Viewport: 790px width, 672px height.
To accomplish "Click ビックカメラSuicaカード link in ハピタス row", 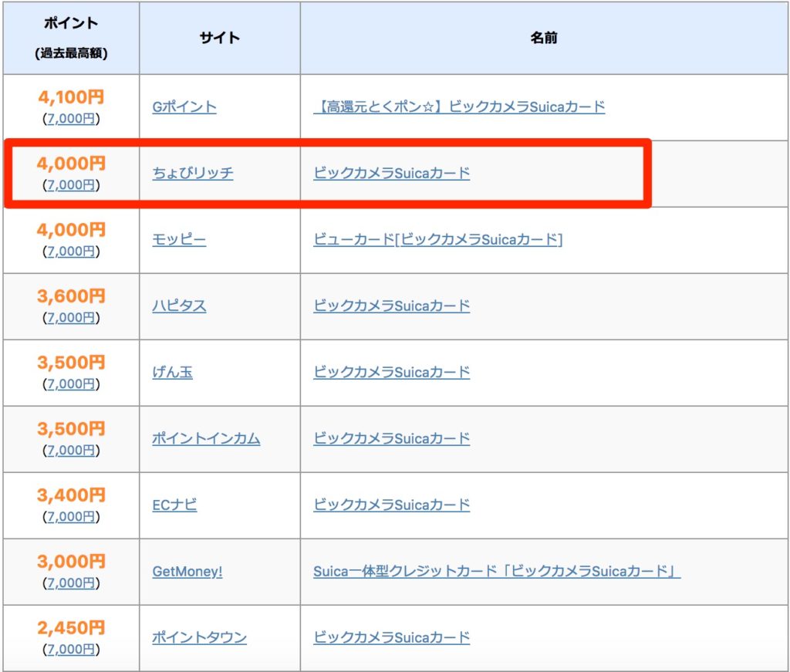I will point(391,306).
